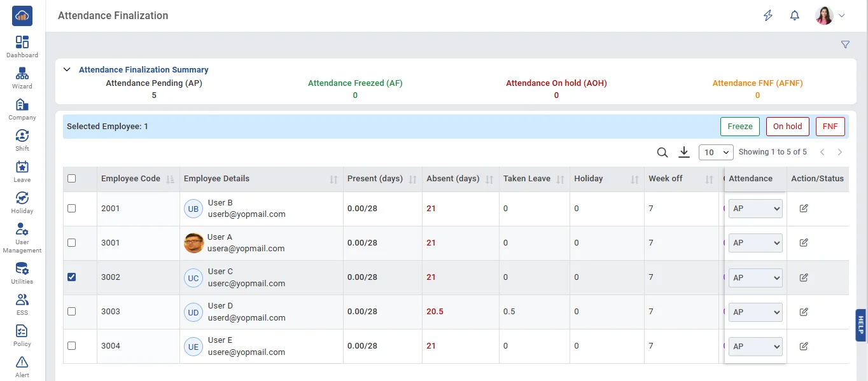The height and width of the screenshot is (381, 868).
Task: Go to Dashboard in the sidebar
Action: click(x=22, y=46)
